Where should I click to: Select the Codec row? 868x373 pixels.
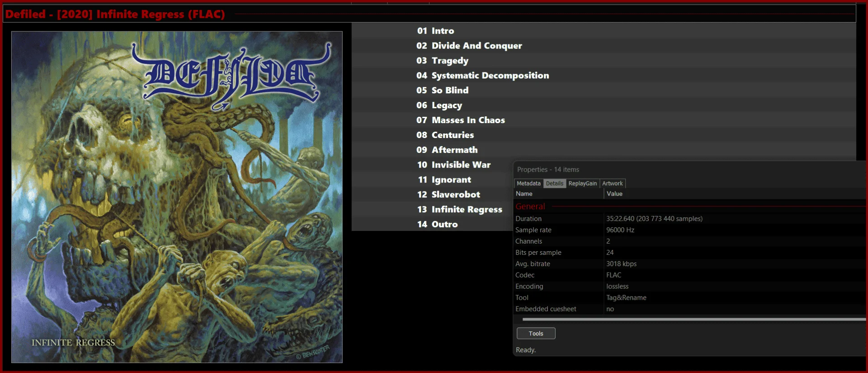[x=690, y=275]
